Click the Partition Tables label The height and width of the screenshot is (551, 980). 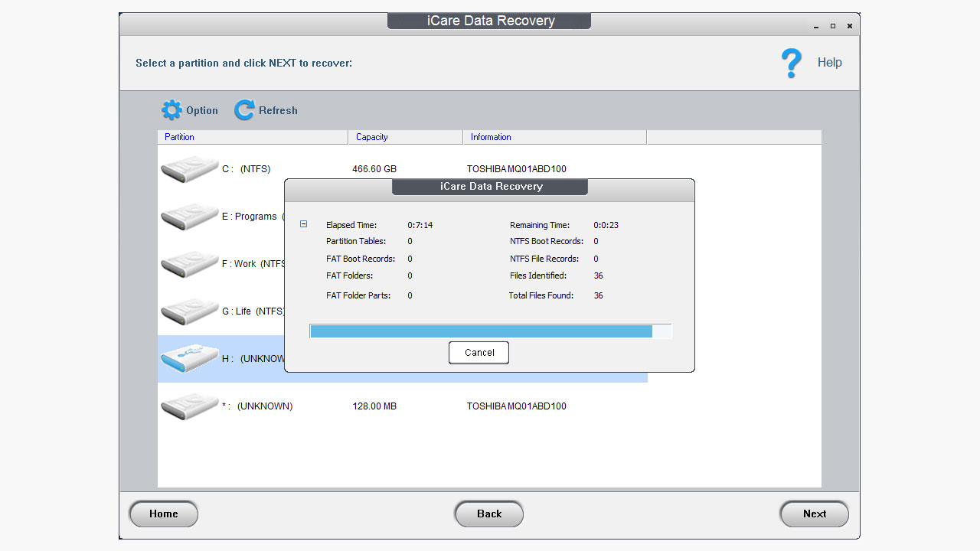[x=356, y=241]
